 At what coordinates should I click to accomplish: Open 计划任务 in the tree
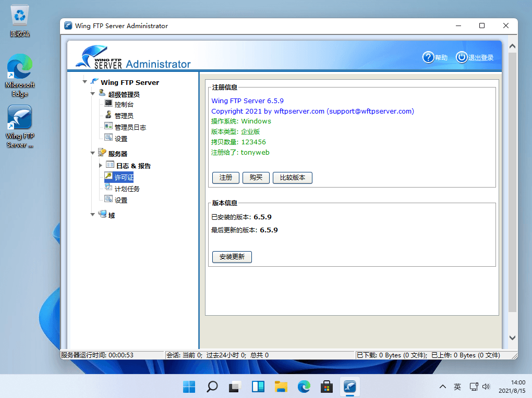127,189
